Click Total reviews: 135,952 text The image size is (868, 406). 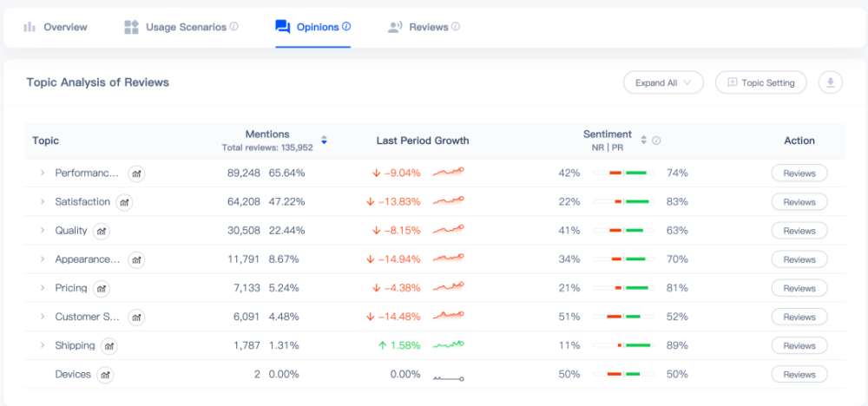click(x=267, y=147)
